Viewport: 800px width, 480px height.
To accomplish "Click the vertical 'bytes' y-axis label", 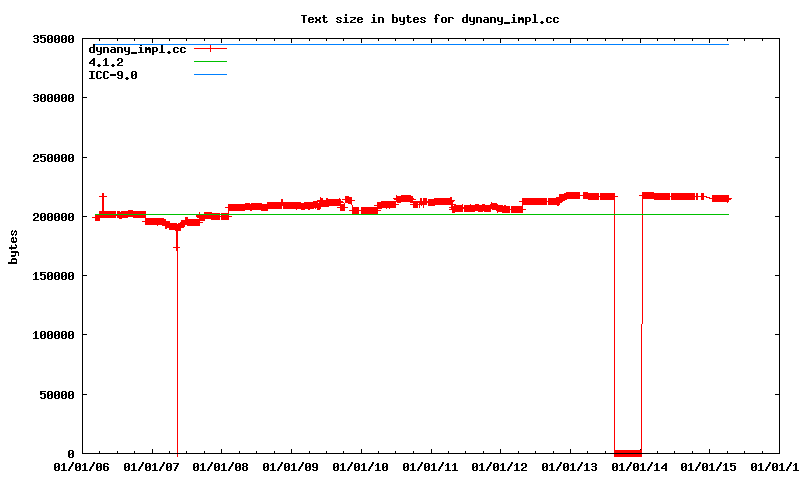I will pyautogui.click(x=13, y=246).
